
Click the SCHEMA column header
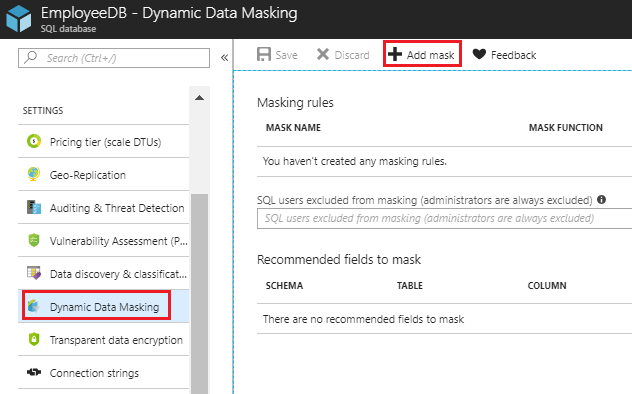click(284, 286)
